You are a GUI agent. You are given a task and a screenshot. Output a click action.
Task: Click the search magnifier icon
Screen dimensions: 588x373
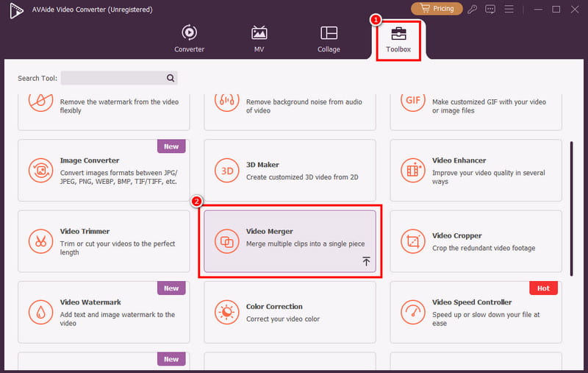(x=171, y=78)
